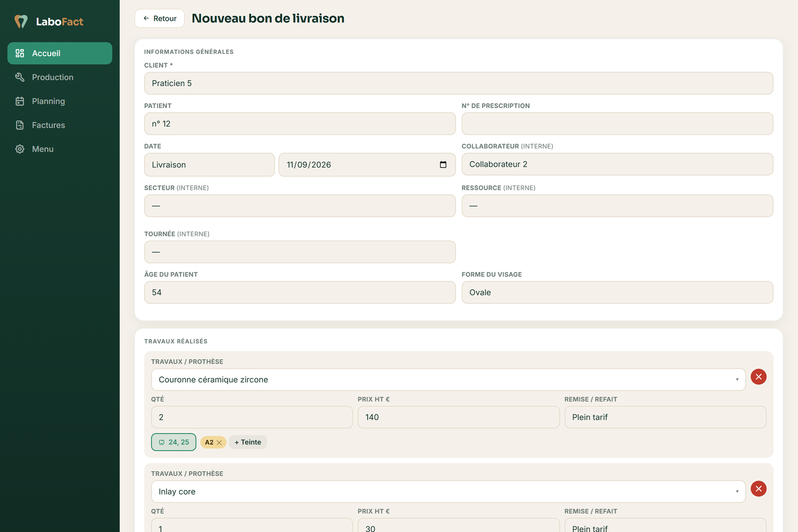Click the Nouveau bon de livraison heading

[268, 18]
